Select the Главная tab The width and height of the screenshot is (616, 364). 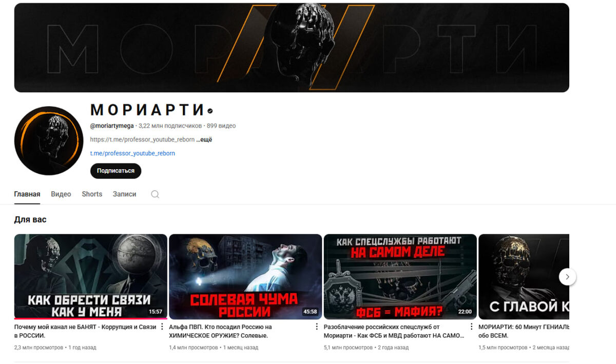(x=27, y=194)
